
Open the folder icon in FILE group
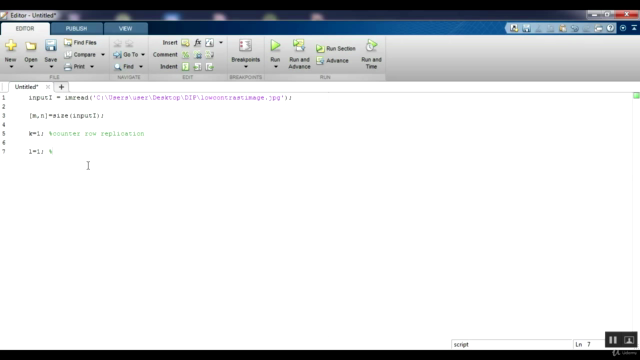[31, 46]
